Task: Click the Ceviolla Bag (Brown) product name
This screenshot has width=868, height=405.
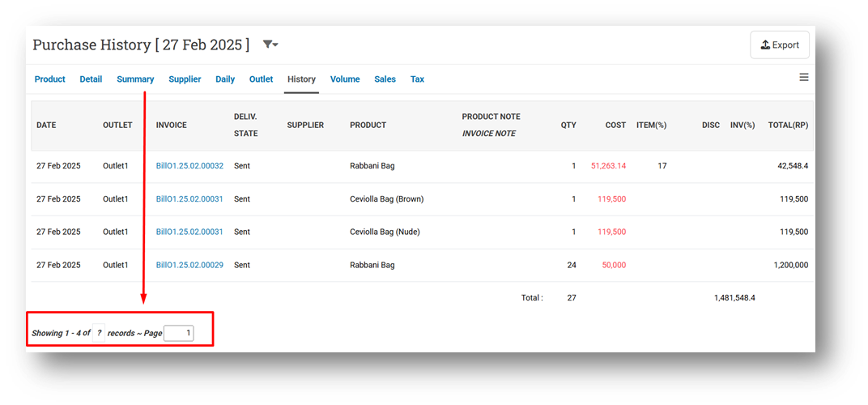Action: click(387, 199)
